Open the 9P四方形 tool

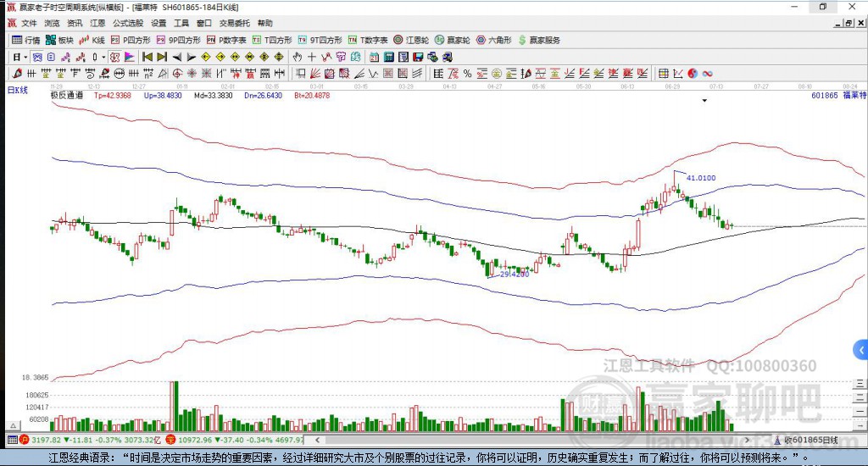(x=178, y=40)
